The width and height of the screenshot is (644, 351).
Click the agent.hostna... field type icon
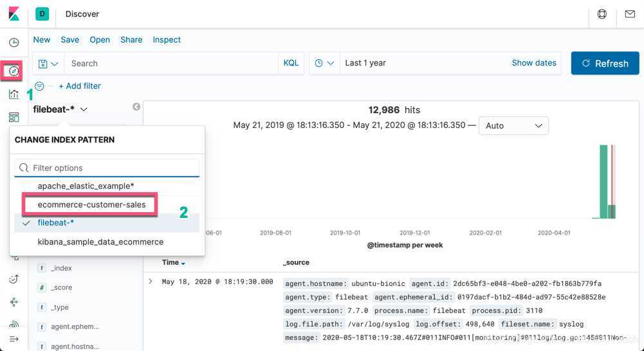pyautogui.click(x=41, y=346)
